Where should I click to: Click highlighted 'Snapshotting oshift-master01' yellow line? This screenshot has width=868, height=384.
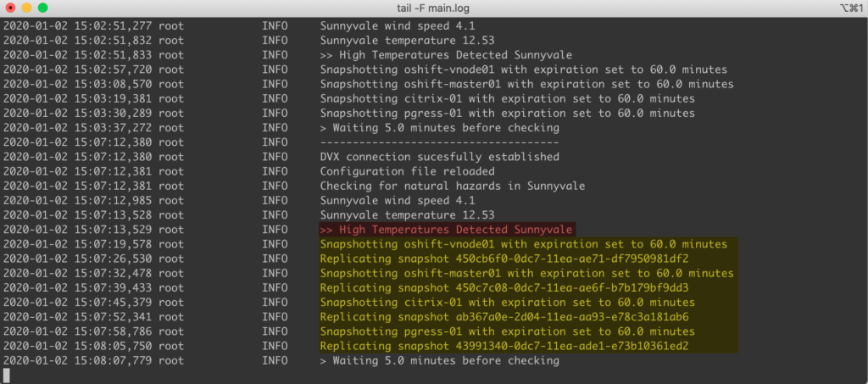(526, 273)
